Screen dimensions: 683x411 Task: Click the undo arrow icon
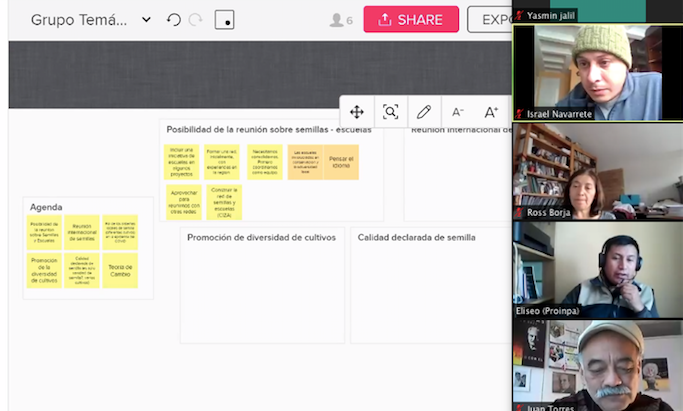coord(174,20)
